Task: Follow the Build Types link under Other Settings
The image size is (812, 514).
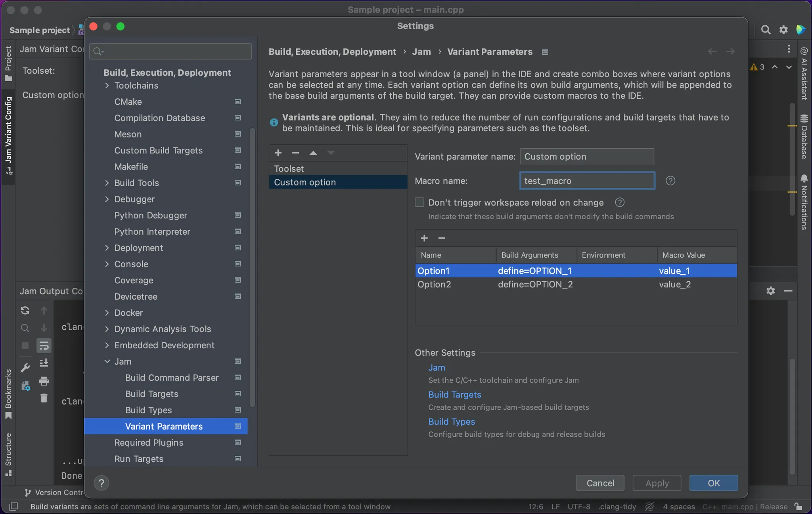Action: click(x=452, y=421)
